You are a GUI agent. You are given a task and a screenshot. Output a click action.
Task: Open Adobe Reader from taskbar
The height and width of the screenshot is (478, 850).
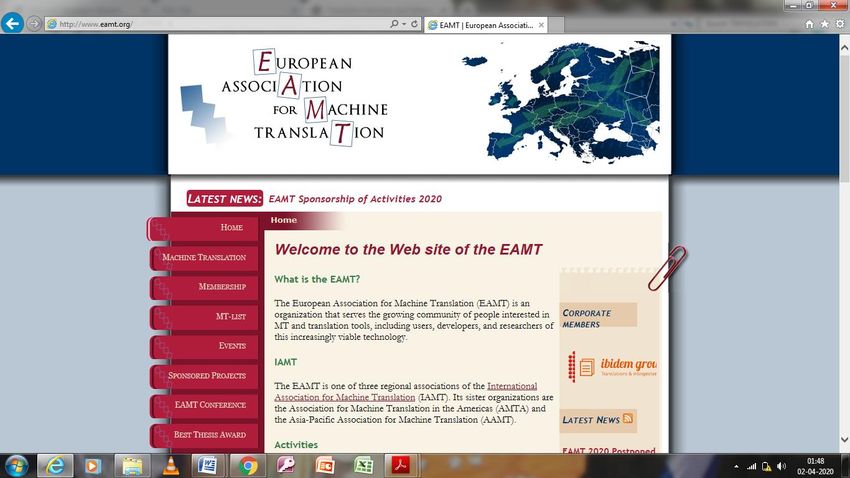(401, 466)
